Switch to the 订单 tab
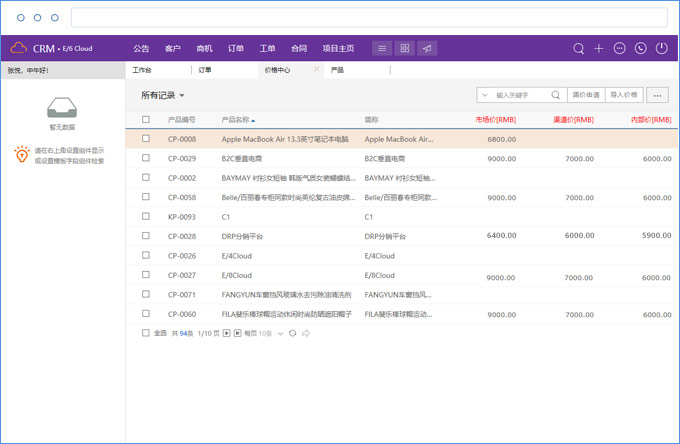Screen dimensions: 680x444 tap(205, 70)
